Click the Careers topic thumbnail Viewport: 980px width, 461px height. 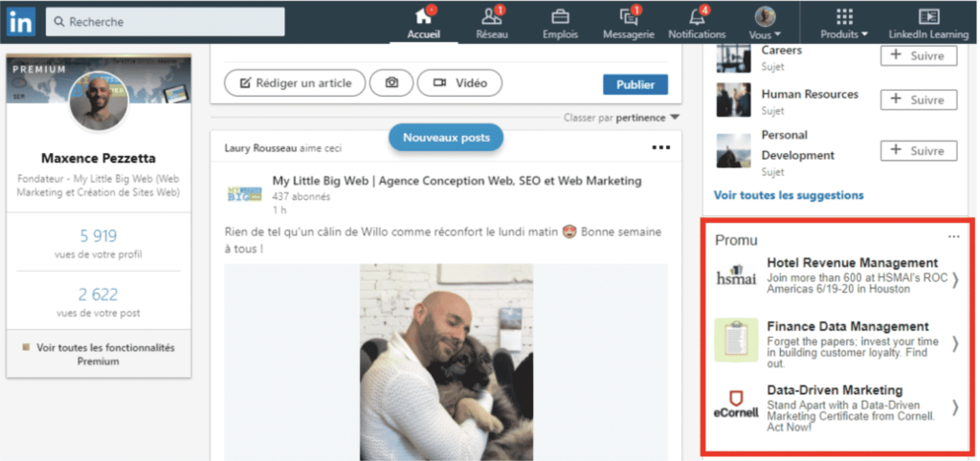(734, 58)
